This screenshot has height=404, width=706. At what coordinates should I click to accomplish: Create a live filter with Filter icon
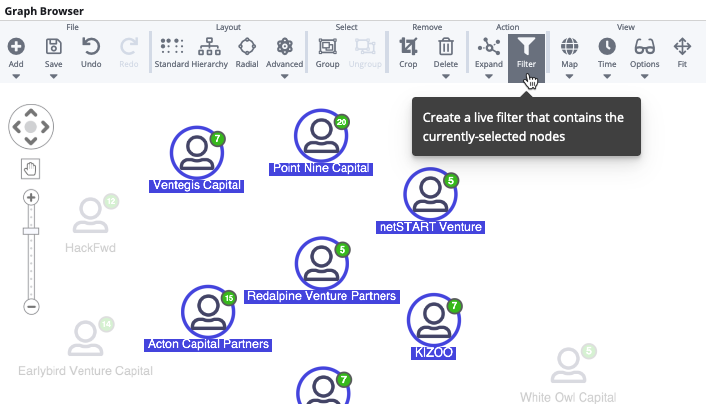tap(527, 46)
